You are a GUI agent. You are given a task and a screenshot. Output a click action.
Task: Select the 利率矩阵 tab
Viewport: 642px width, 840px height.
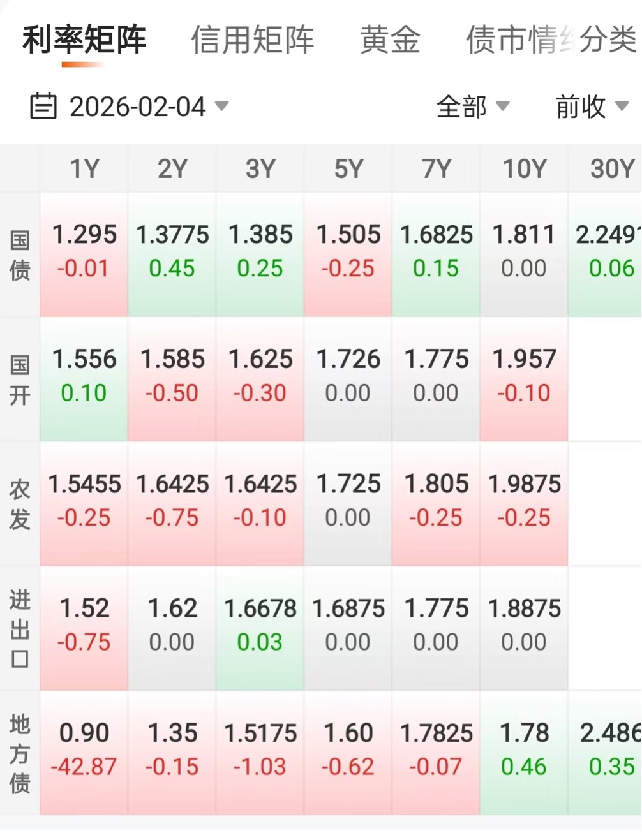tap(84, 40)
